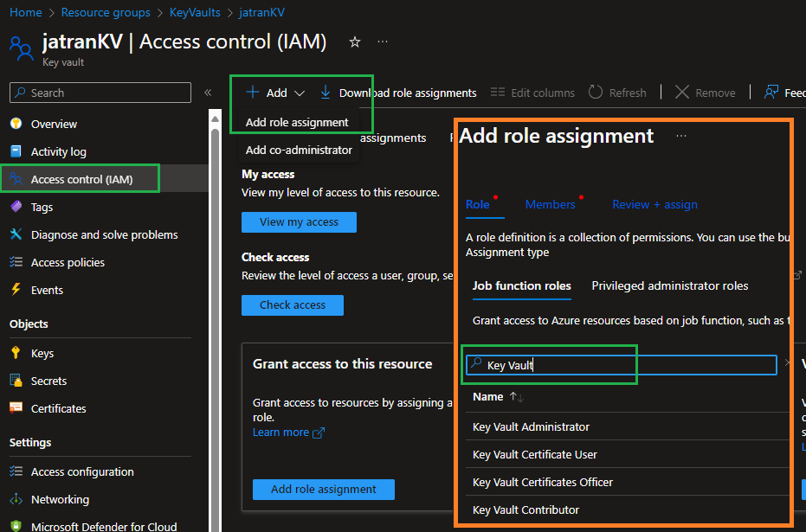Image resolution: width=806 pixels, height=532 pixels.
Task: Click Edit columns in the toolbar
Action: (532, 93)
